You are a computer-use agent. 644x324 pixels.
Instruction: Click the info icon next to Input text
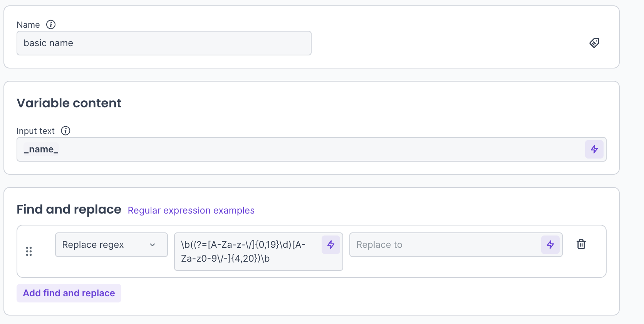pos(65,131)
